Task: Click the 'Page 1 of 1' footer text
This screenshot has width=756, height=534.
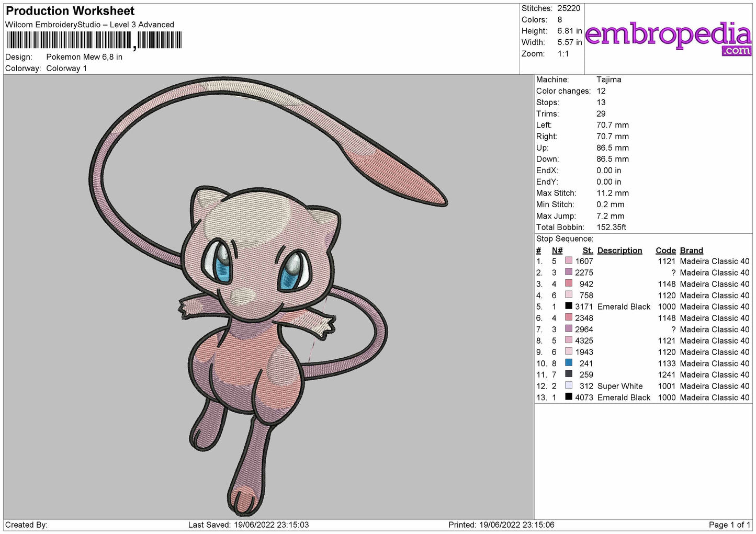Action: [729, 525]
